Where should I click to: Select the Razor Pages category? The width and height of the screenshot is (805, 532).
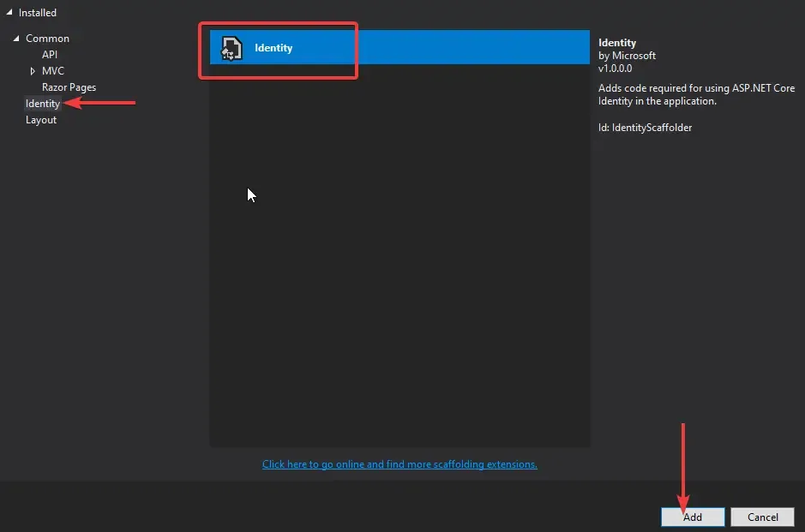68,87
